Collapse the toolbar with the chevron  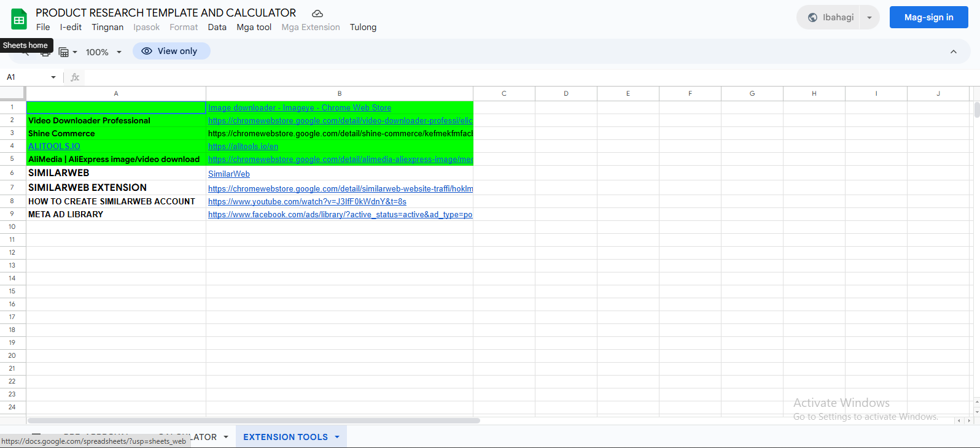click(954, 52)
